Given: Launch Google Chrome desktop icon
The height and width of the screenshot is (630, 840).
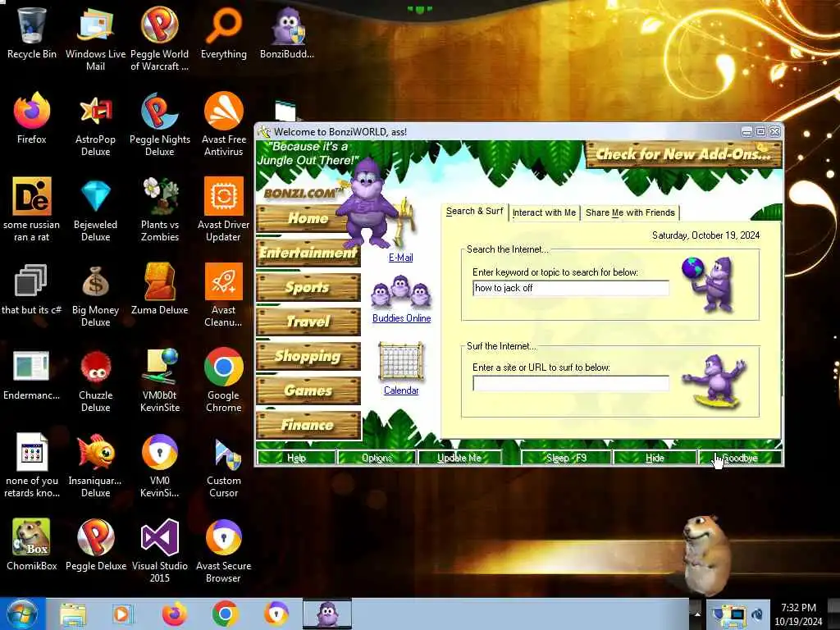Looking at the screenshot, I should (x=223, y=380).
